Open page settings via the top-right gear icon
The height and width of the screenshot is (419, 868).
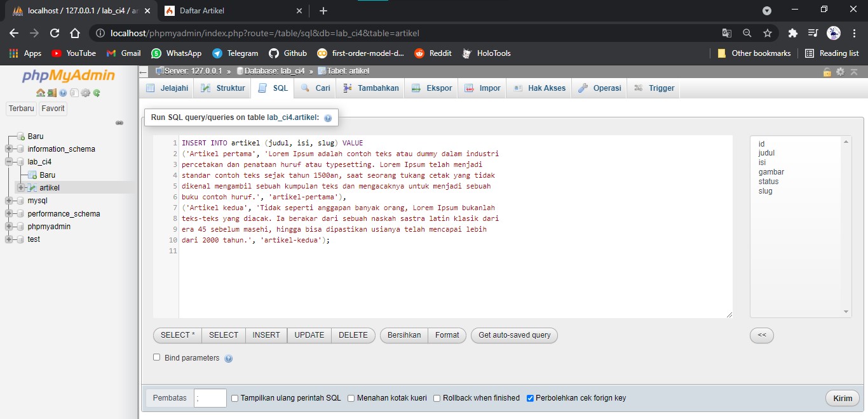pos(841,72)
